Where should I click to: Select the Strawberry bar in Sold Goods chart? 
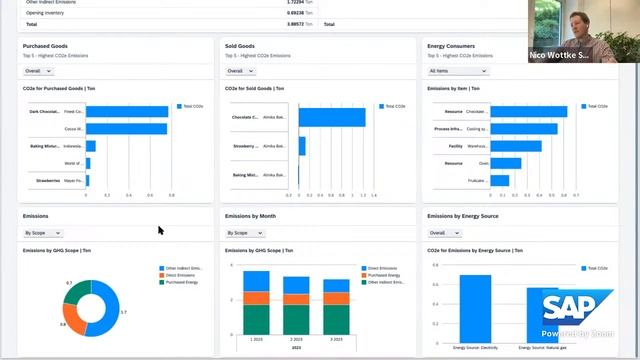point(302,146)
